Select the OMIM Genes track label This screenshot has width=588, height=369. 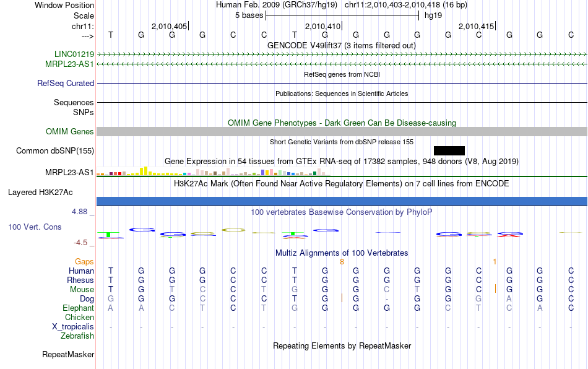70,132
